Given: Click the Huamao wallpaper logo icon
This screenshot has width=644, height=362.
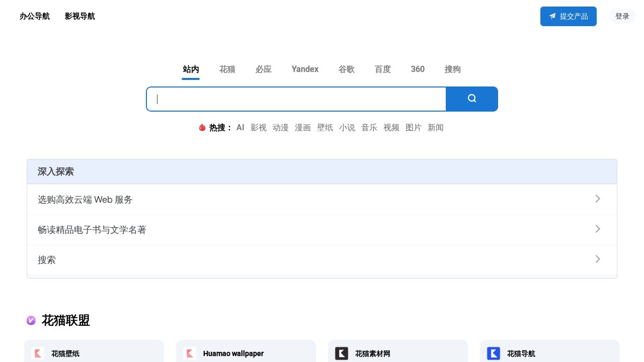Looking at the screenshot, I should click(190, 353).
